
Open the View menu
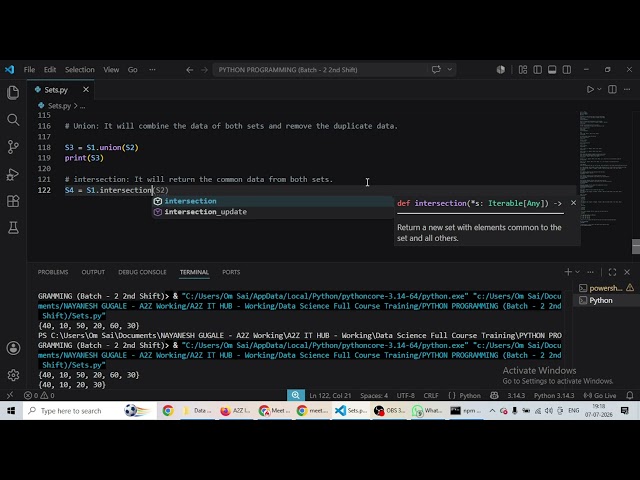pos(111,70)
